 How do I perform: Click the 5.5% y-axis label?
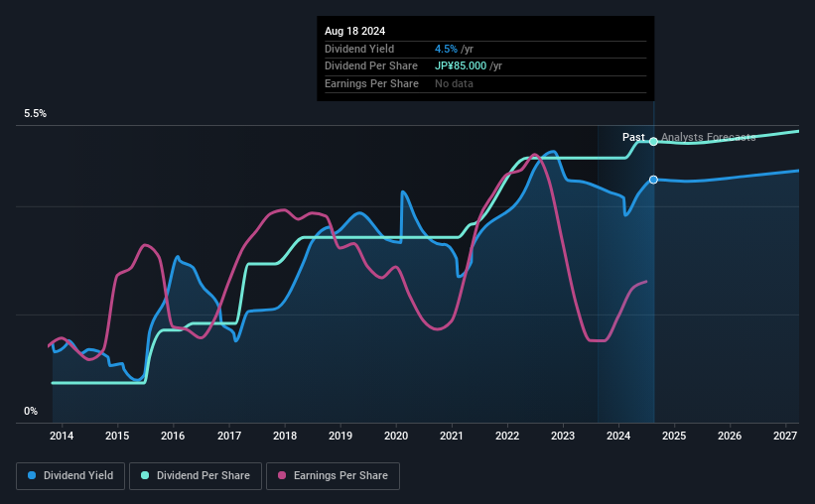[36, 114]
